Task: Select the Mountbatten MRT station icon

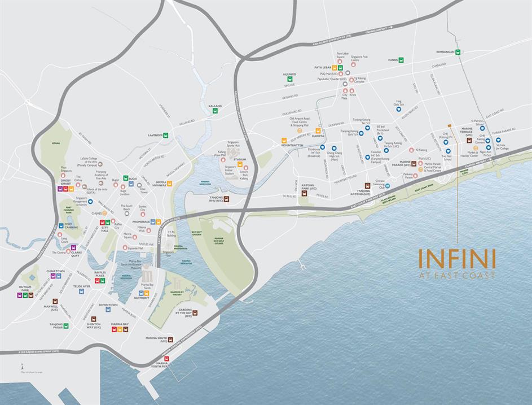Action: 284,140
